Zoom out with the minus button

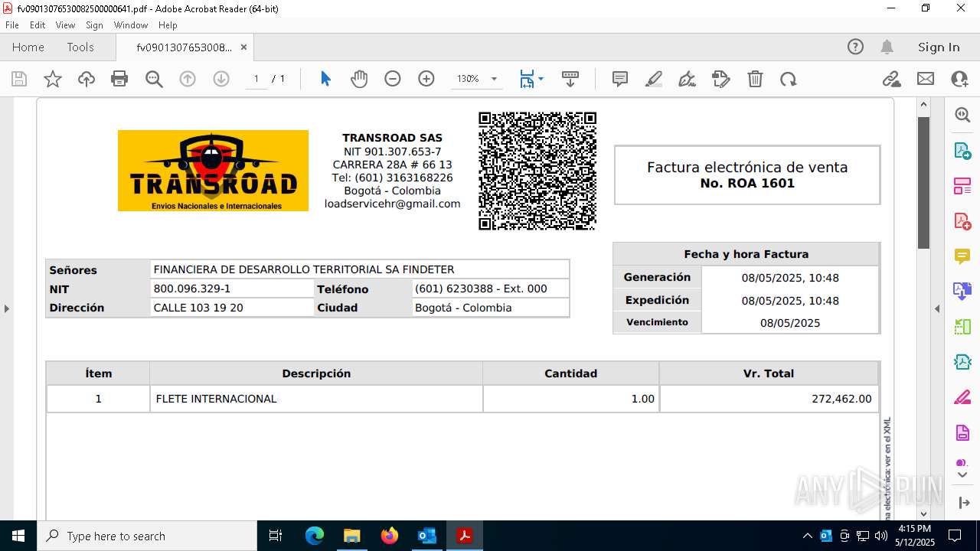pos(393,79)
